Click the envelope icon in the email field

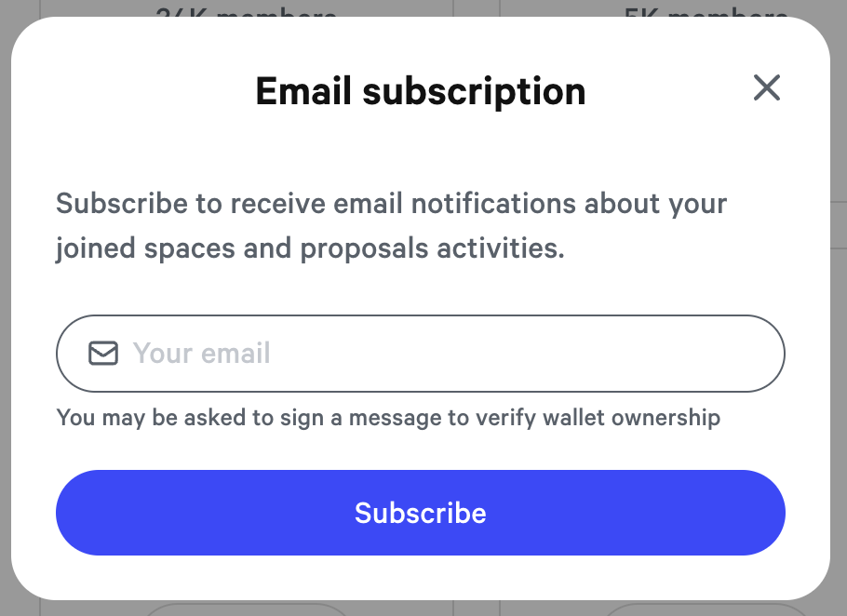coord(103,354)
